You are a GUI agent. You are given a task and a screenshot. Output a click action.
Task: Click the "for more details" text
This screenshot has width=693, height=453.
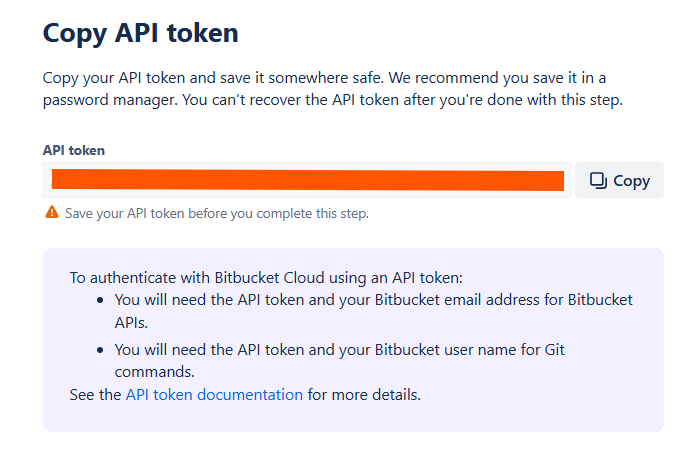(x=364, y=394)
